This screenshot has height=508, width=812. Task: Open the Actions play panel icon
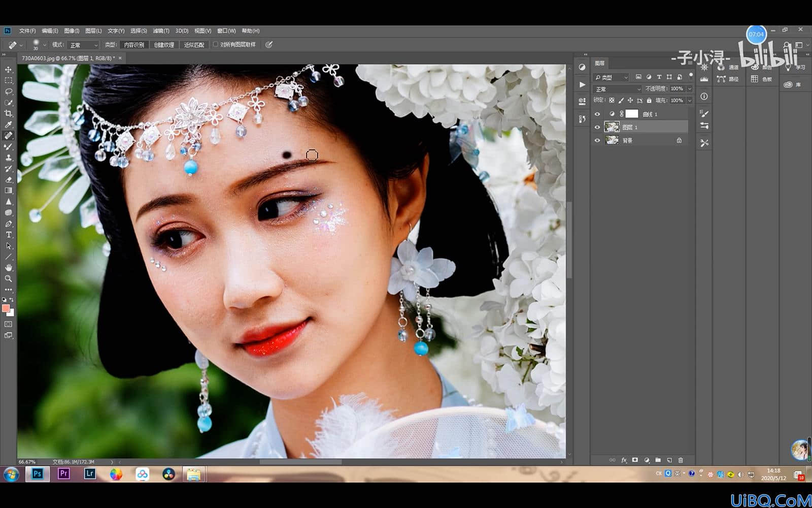click(582, 85)
